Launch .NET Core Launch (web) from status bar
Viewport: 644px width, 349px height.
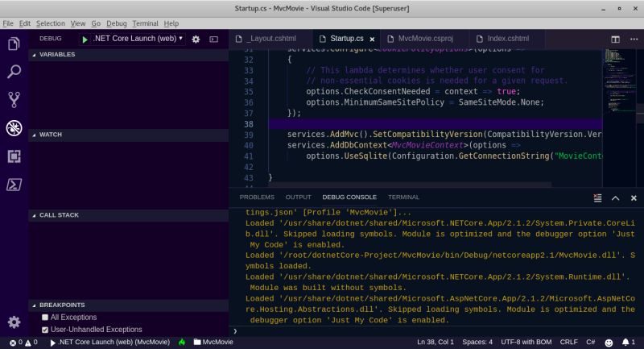pos(109,342)
